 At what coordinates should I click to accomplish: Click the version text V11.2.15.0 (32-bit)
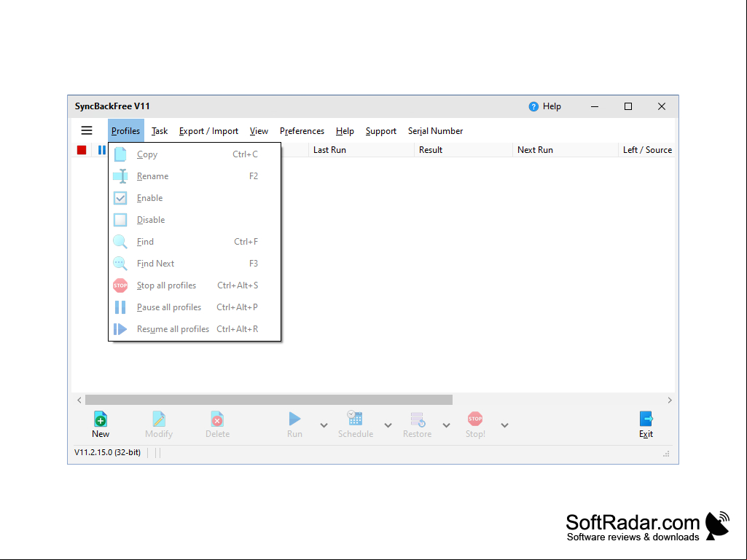pos(108,452)
